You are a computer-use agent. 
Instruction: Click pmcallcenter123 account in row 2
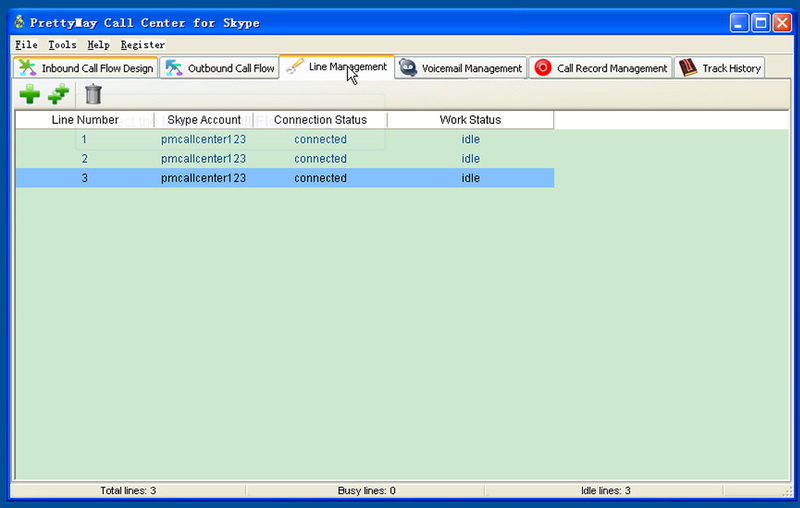(x=204, y=159)
